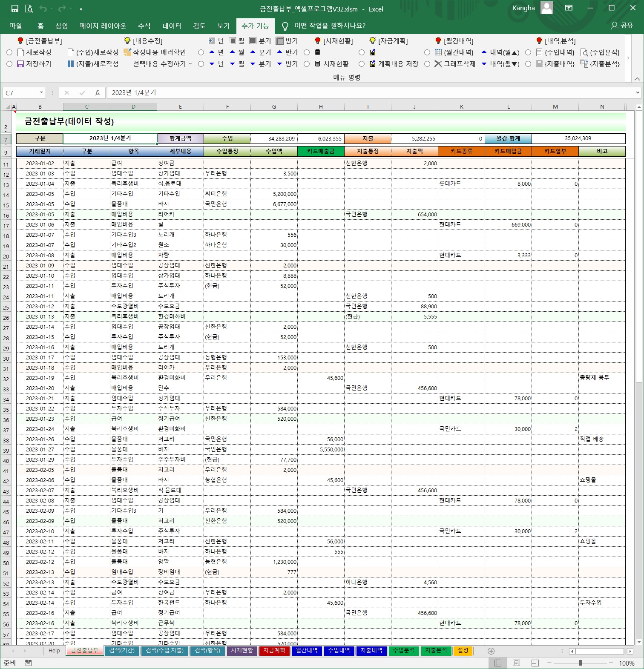The height and width of the screenshot is (669, 644).
Task: Click the Undo arrow icon
Action: (43, 9)
